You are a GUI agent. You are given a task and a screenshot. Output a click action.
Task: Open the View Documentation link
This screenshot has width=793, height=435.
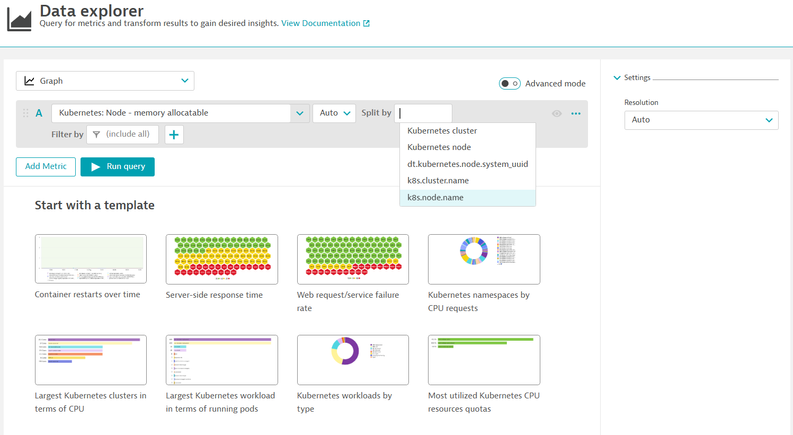[320, 23]
